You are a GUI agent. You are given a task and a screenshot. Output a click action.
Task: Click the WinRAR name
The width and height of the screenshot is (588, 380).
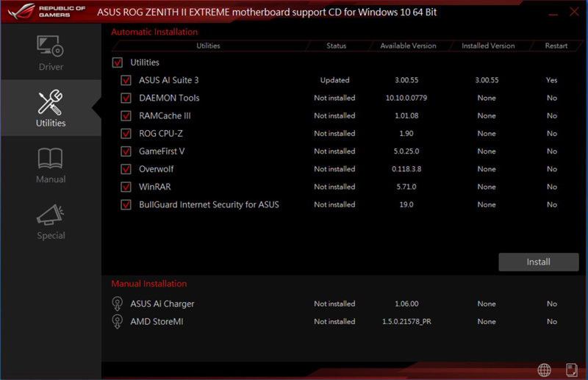[x=155, y=187]
